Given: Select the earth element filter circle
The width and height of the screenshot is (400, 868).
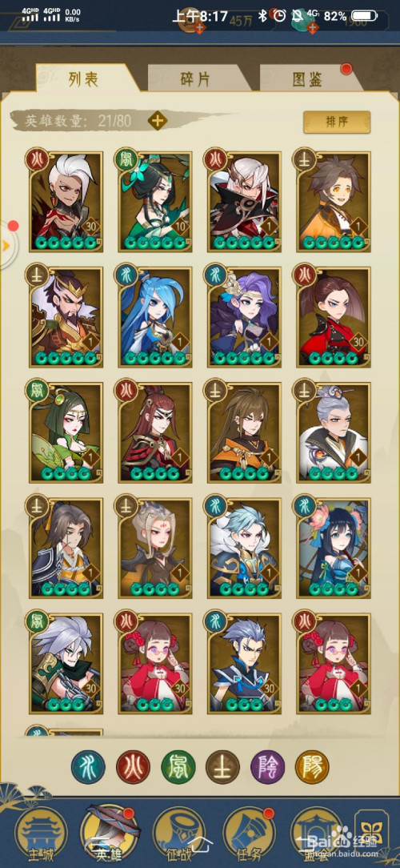Looking at the screenshot, I should coord(222,767).
